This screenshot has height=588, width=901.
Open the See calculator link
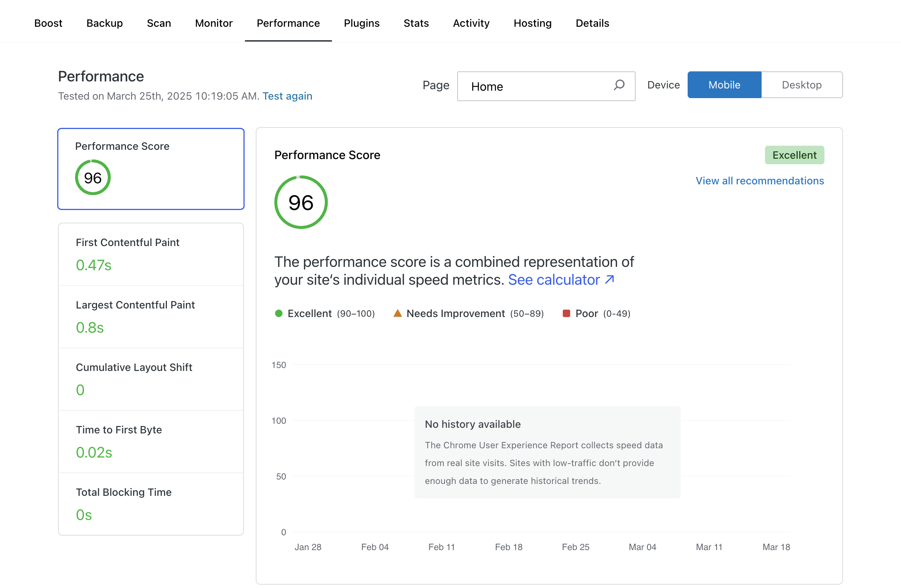point(560,280)
